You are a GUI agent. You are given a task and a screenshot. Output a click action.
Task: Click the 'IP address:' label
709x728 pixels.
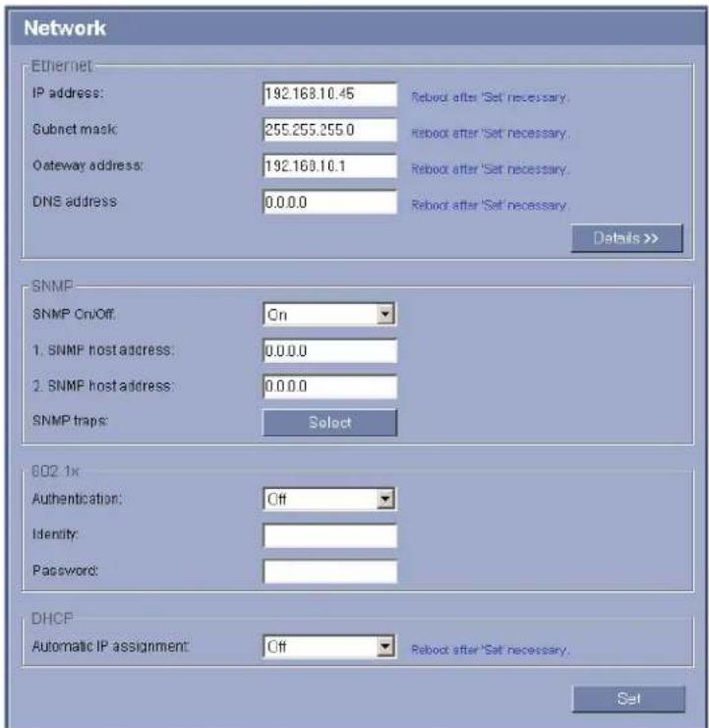[x=68, y=93]
